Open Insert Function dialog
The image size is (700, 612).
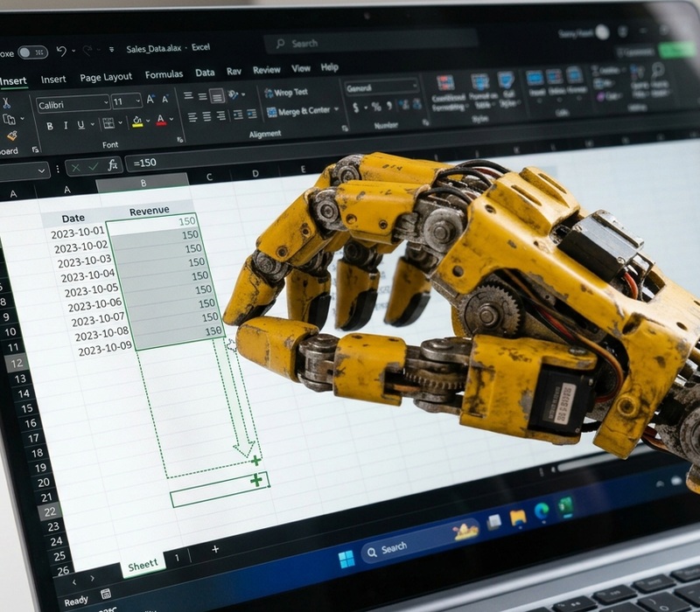pyautogui.click(x=113, y=165)
